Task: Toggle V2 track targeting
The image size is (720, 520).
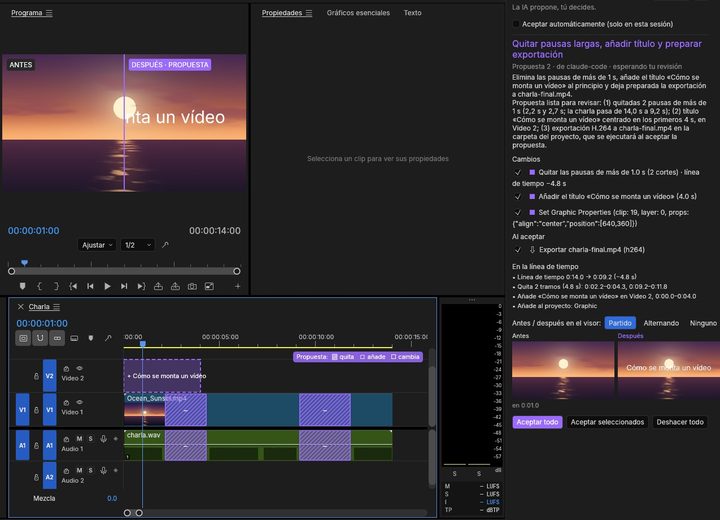Action: click(x=50, y=376)
